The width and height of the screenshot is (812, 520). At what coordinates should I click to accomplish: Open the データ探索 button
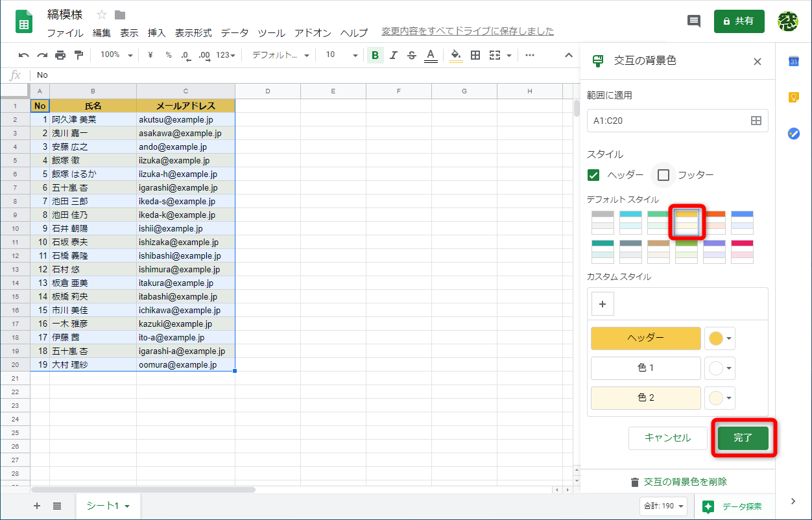coord(734,506)
